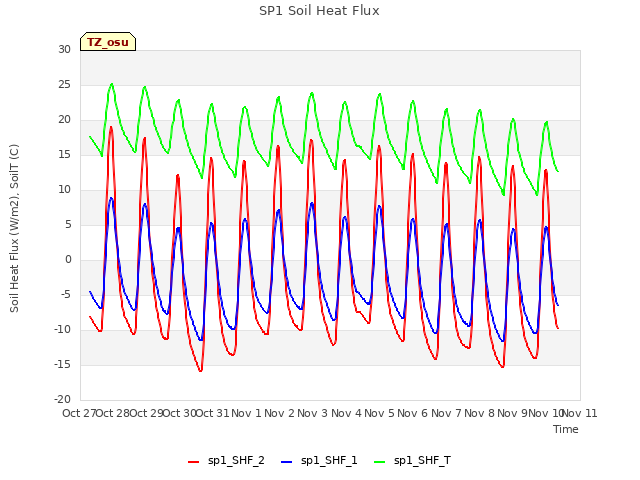Click the Soil Heat Flux y-axis label
The image size is (640, 480).
(x=14, y=228)
